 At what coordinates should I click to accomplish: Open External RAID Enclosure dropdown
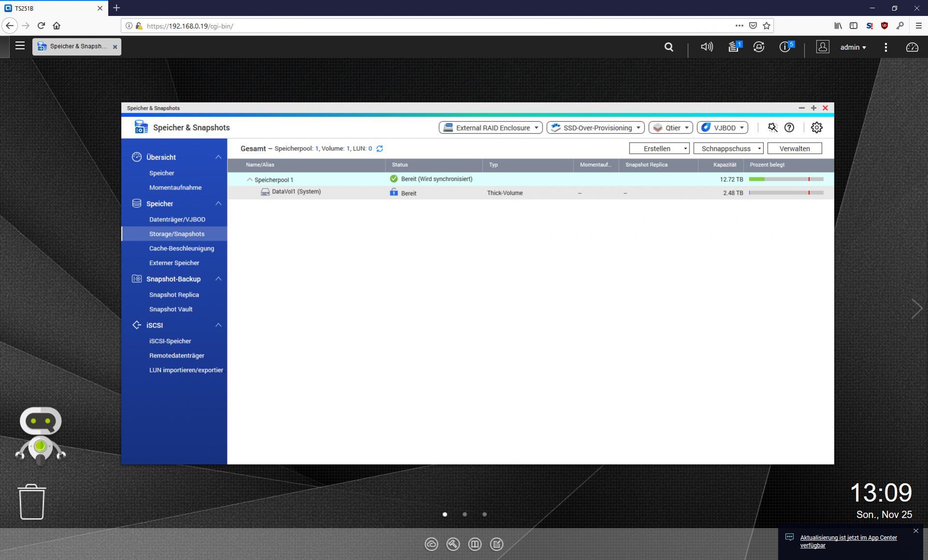[491, 128]
